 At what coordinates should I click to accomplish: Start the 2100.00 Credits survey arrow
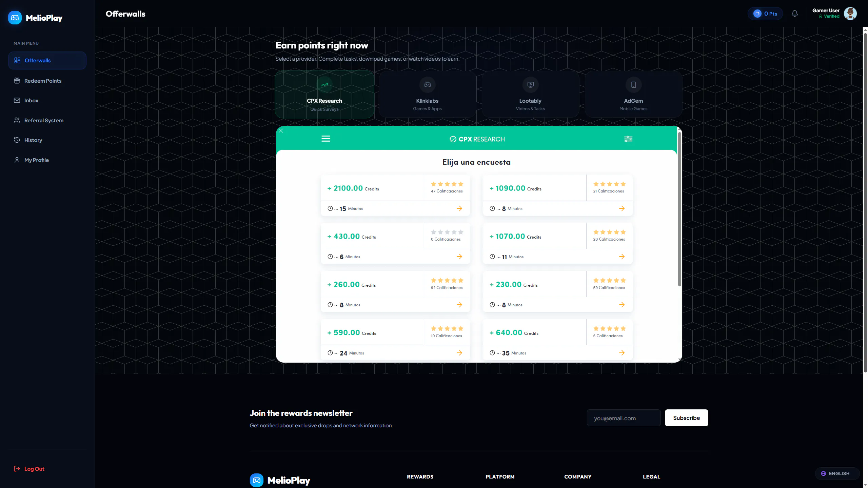[x=459, y=208]
